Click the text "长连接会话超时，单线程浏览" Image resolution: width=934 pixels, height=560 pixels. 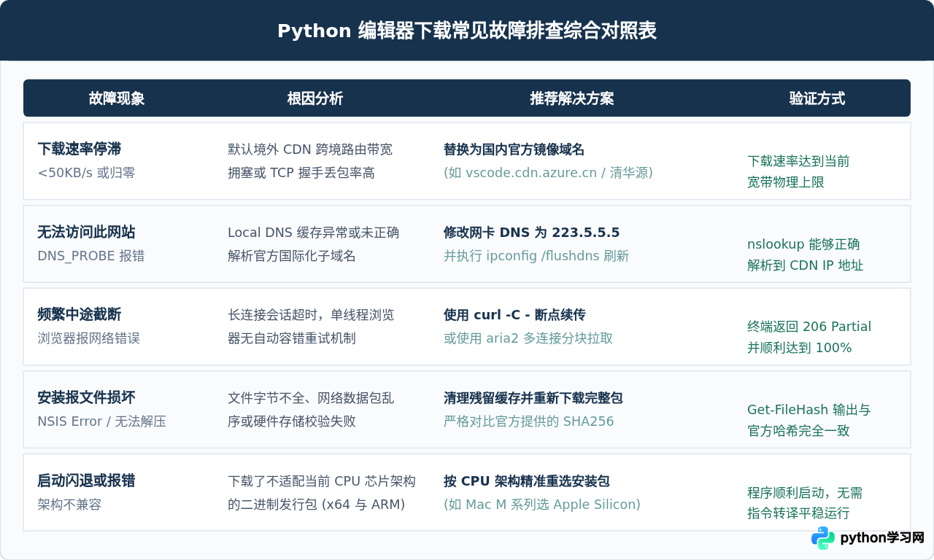pyautogui.click(x=311, y=315)
